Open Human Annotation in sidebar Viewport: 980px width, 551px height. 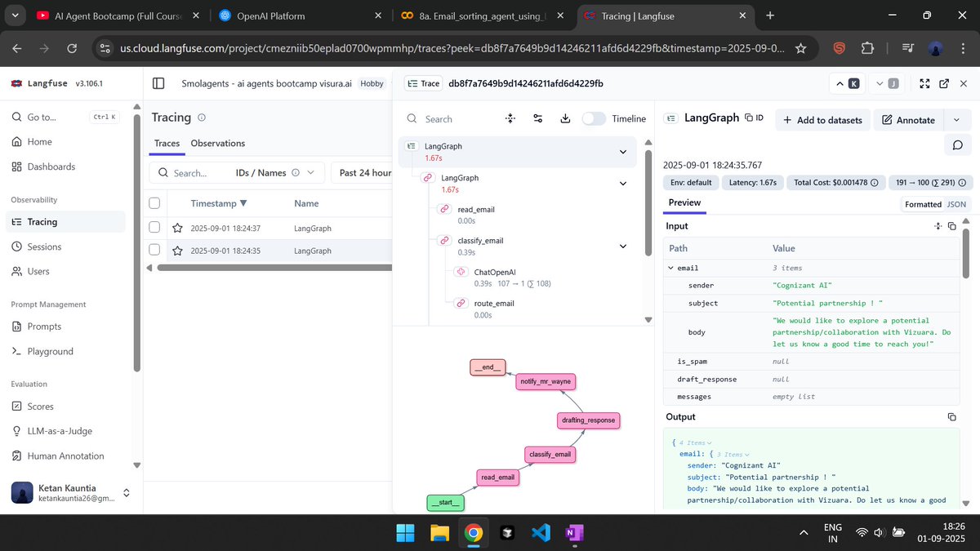click(x=65, y=455)
